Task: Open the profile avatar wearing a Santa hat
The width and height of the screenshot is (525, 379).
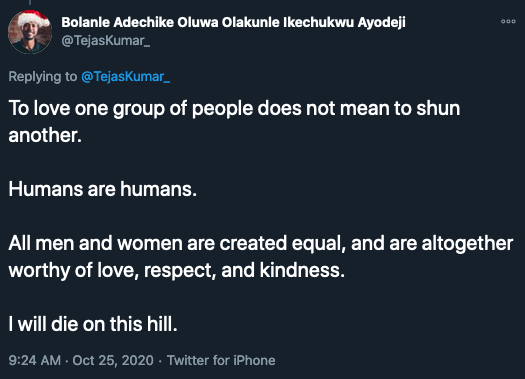Action: pos(30,32)
